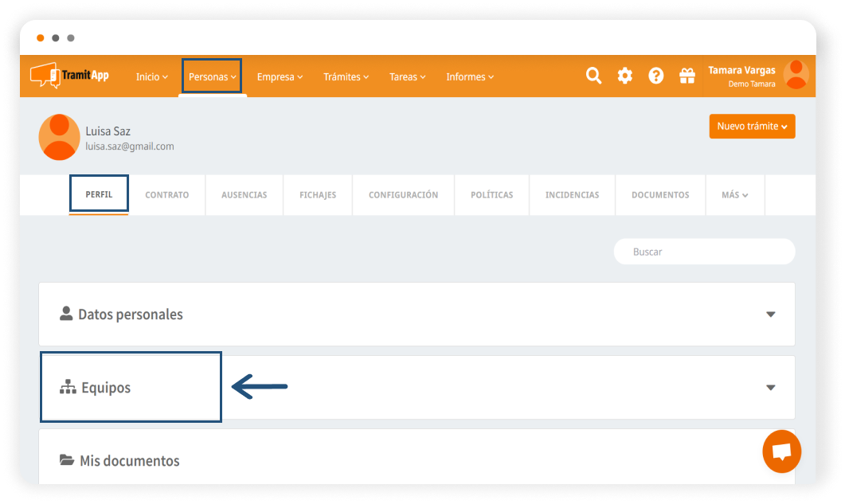
Task: Click the search magnifier icon
Action: (x=593, y=76)
